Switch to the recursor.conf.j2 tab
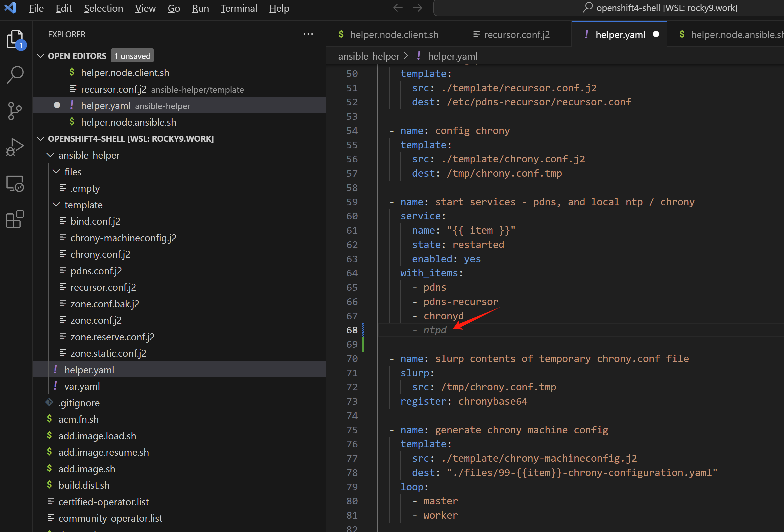This screenshot has height=532, width=784. click(x=516, y=34)
